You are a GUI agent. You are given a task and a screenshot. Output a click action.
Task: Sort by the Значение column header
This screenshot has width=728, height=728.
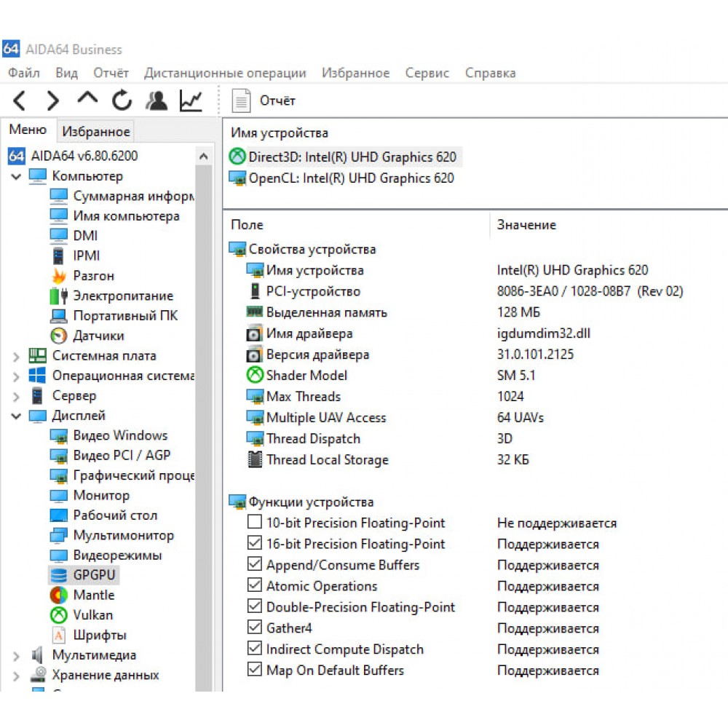click(x=526, y=225)
